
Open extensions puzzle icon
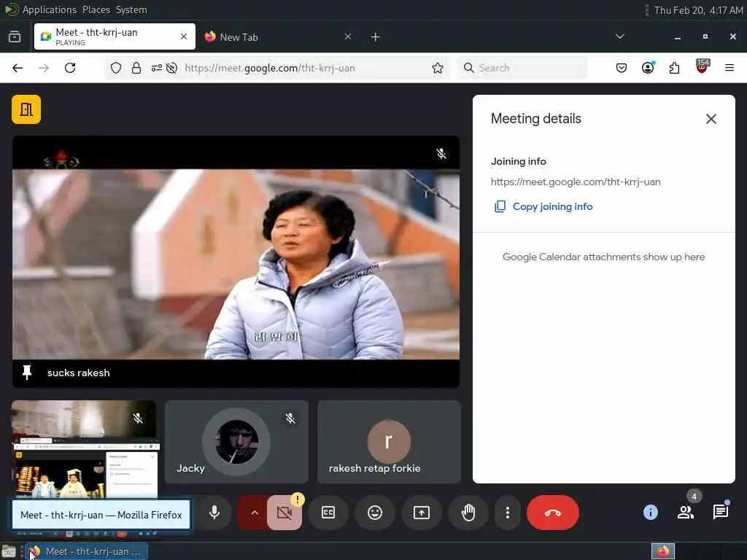coord(674,68)
